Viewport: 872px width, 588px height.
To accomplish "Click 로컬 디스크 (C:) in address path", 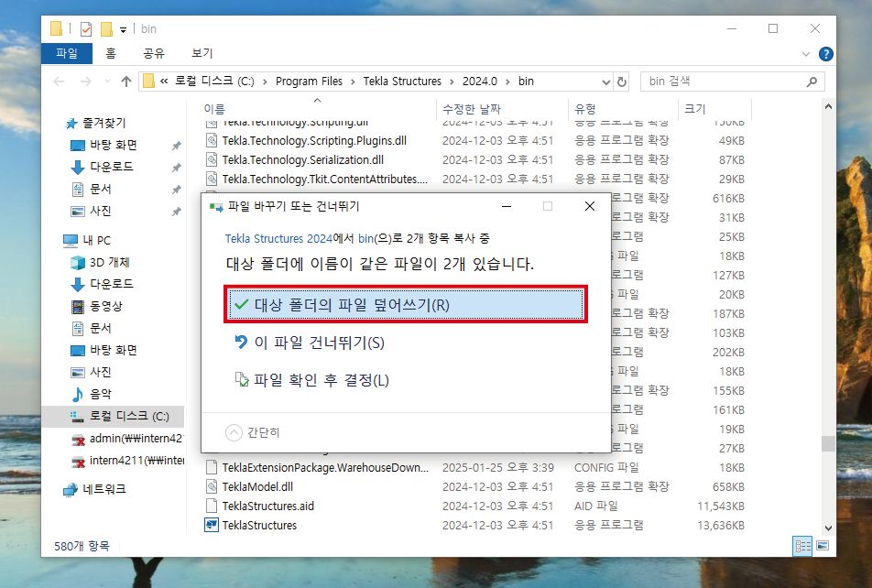I will 214,82.
